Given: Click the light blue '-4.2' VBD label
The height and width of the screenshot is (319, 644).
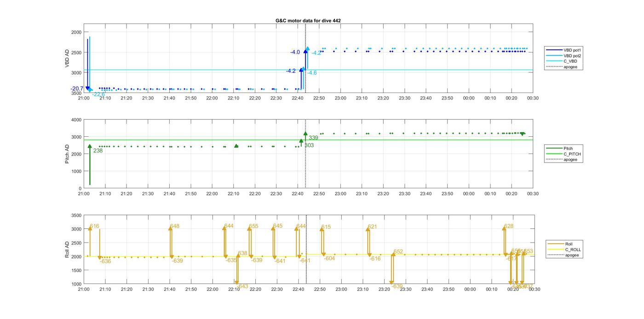Looking at the screenshot, I should click(316, 53).
